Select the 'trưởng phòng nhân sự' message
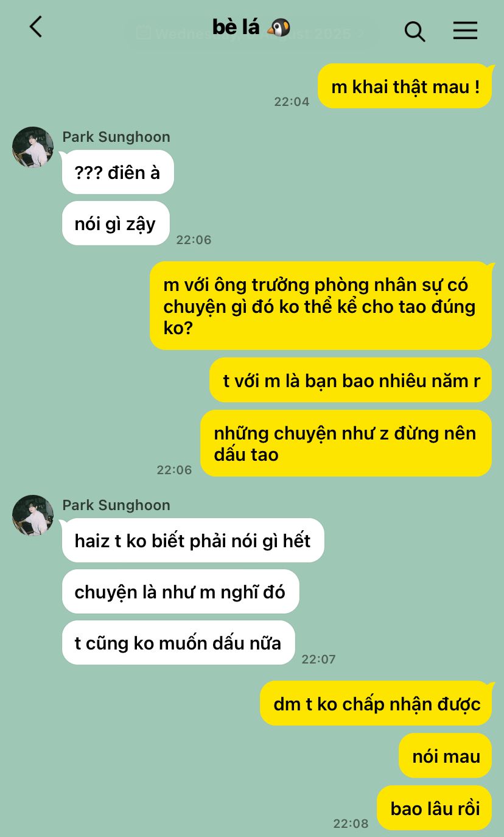Image resolution: width=504 pixels, height=837 pixels. coord(321,306)
